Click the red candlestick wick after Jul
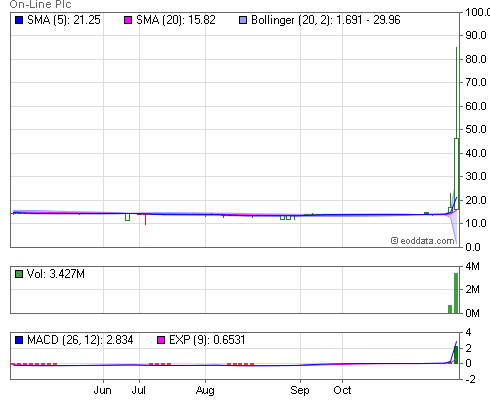This screenshot has width=490, height=400. pos(145,220)
